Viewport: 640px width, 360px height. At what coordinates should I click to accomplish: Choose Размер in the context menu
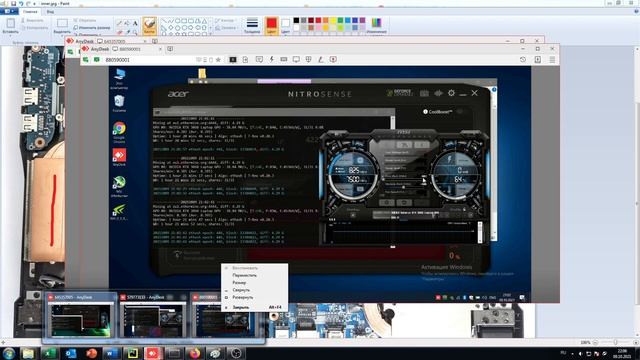[x=239, y=282]
